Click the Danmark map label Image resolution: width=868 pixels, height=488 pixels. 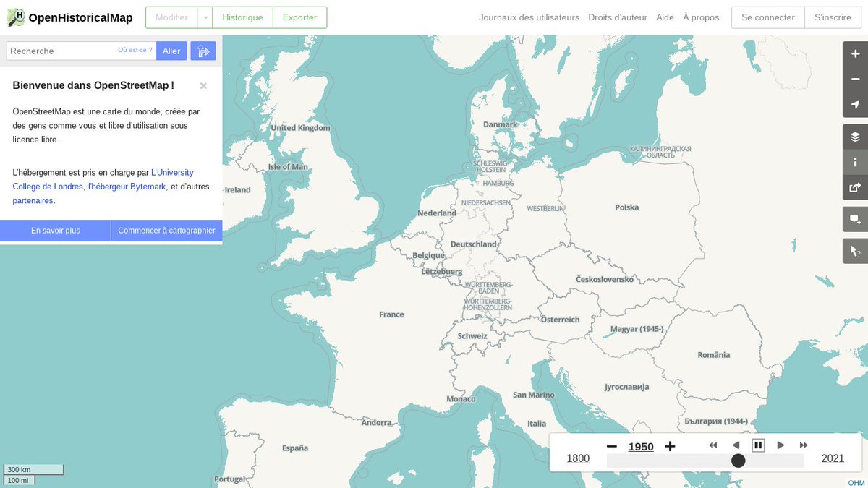click(501, 124)
